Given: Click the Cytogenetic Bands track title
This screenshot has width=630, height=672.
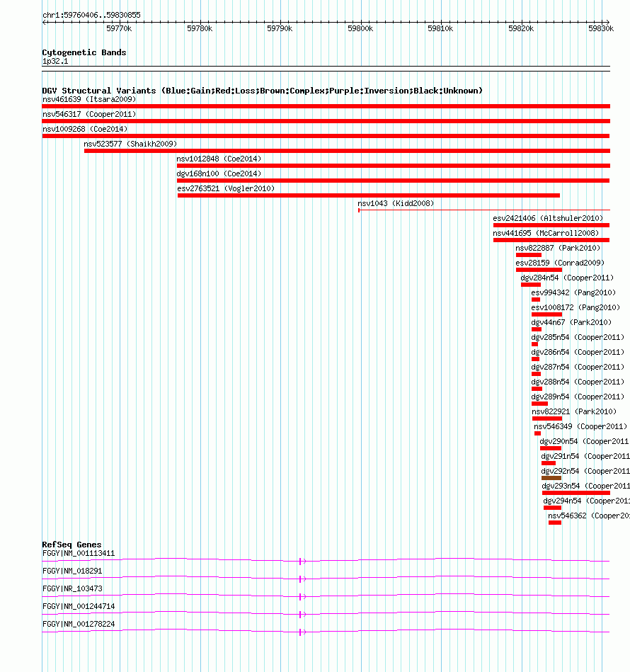Looking at the screenshot, I should 84,52.
